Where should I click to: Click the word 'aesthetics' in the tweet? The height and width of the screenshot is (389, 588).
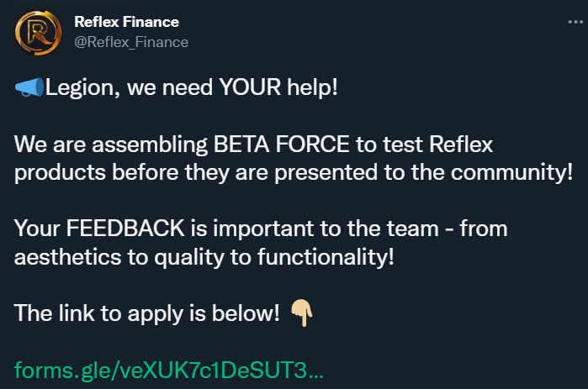tap(67, 257)
